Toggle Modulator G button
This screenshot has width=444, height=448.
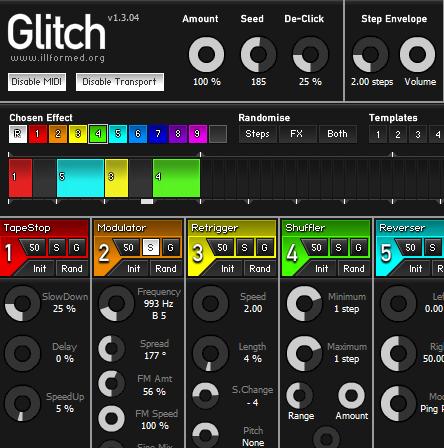coord(171,248)
